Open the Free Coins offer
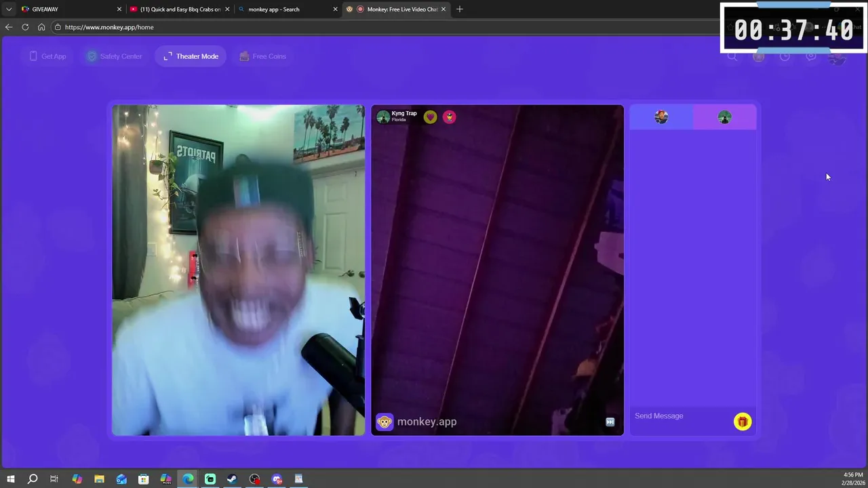The image size is (868, 488). (x=262, y=56)
